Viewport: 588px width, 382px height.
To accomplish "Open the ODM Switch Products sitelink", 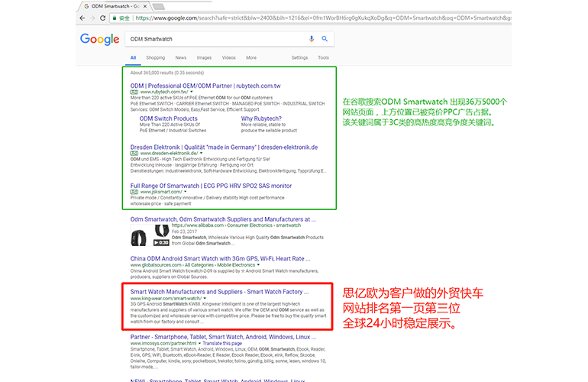I will [169, 118].
